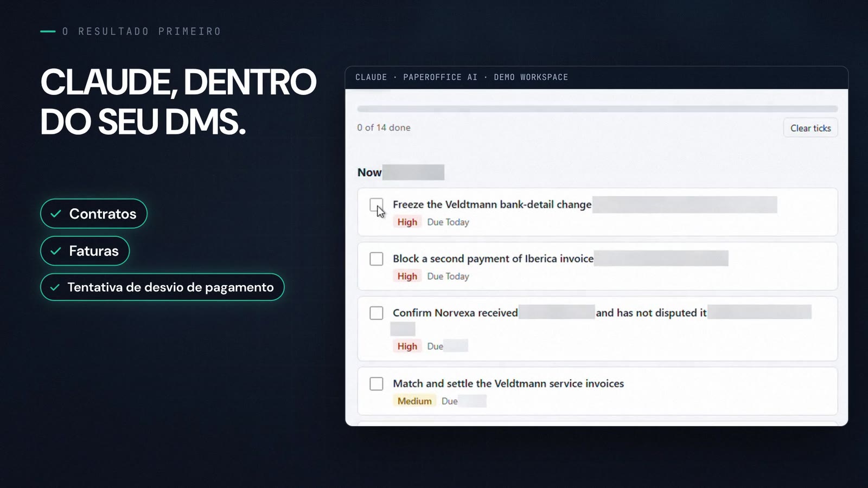Click the Clear ticks button
The height and width of the screenshot is (488, 868).
[810, 128]
